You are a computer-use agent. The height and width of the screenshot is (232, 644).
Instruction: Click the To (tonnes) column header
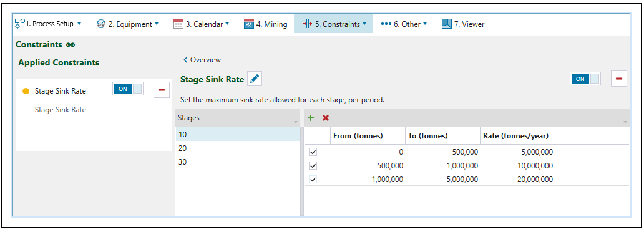pyautogui.click(x=442, y=135)
